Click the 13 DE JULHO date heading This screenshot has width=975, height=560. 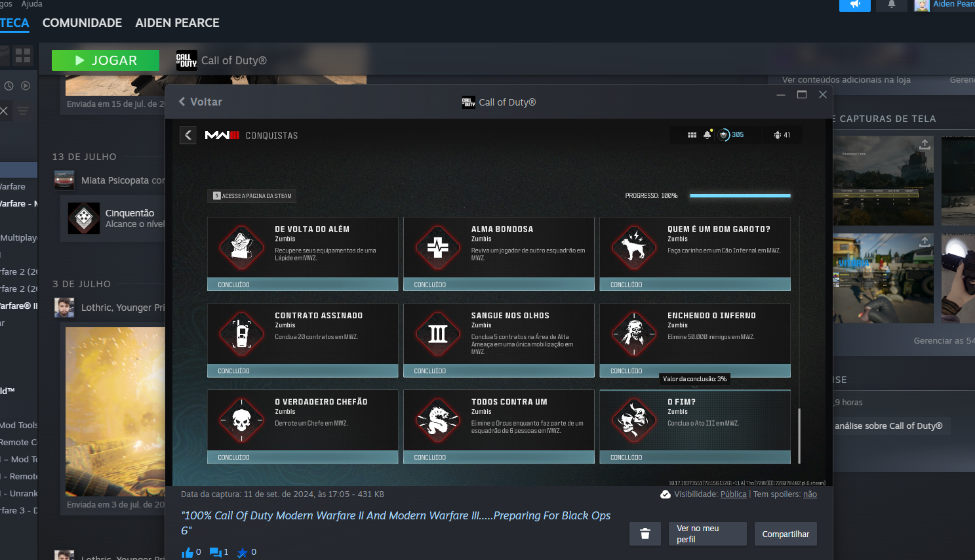pyautogui.click(x=85, y=157)
